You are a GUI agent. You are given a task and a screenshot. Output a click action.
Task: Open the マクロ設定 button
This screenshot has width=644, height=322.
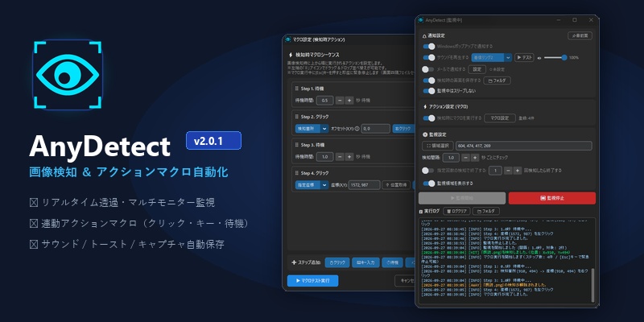tap(499, 118)
